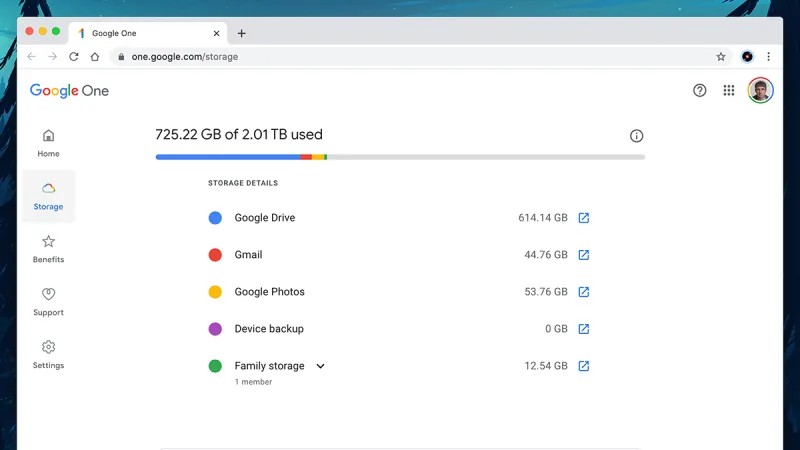Navigate forward in browser
The height and width of the screenshot is (450, 800).
52,57
